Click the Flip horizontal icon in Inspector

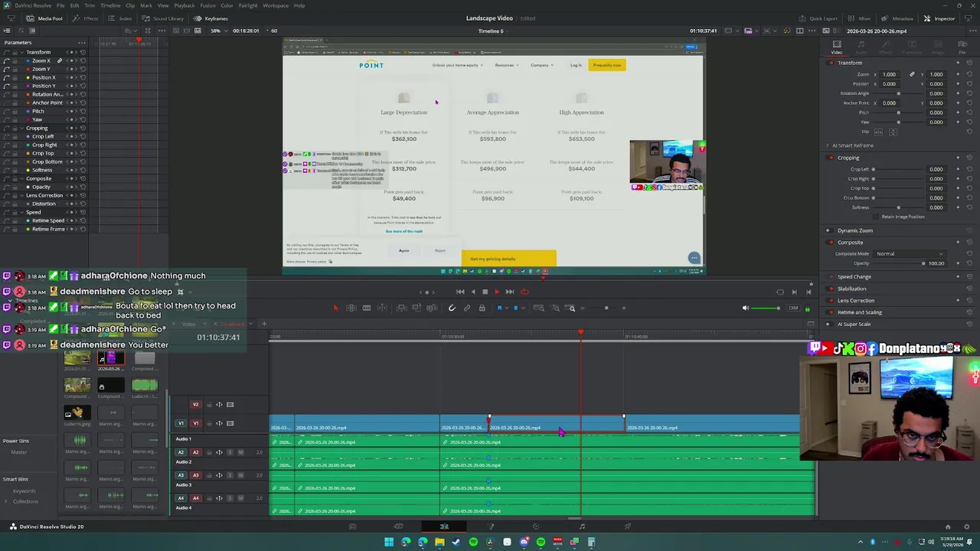(x=878, y=132)
